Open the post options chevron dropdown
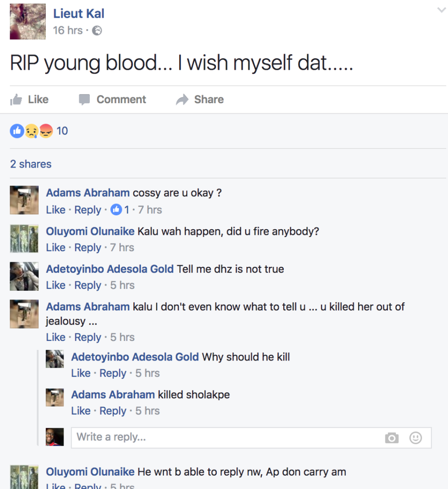 click(441, 10)
